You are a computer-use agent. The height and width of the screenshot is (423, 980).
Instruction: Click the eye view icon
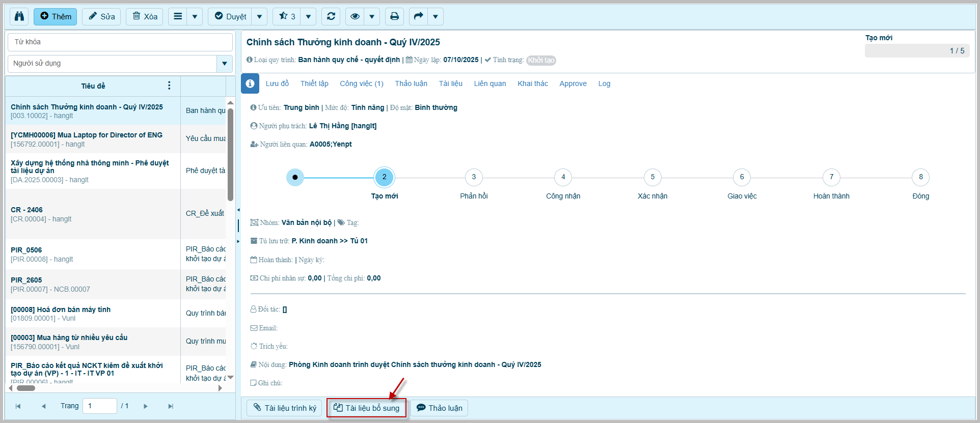pos(355,16)
